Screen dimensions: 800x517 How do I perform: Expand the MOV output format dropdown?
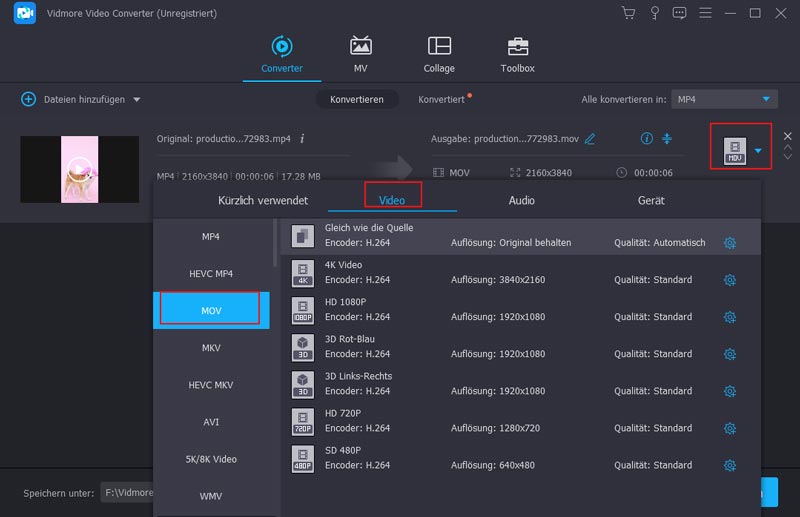pos(757,151)
